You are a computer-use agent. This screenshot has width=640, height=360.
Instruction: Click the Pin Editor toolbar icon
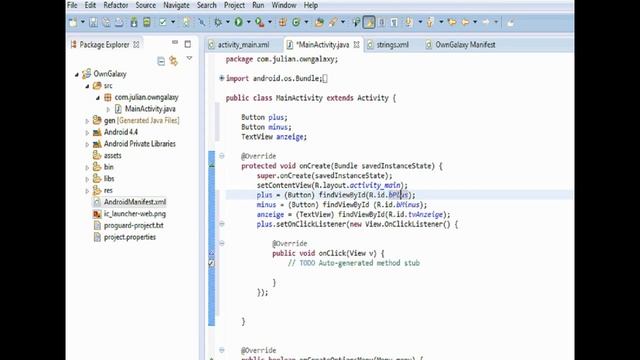511,22
